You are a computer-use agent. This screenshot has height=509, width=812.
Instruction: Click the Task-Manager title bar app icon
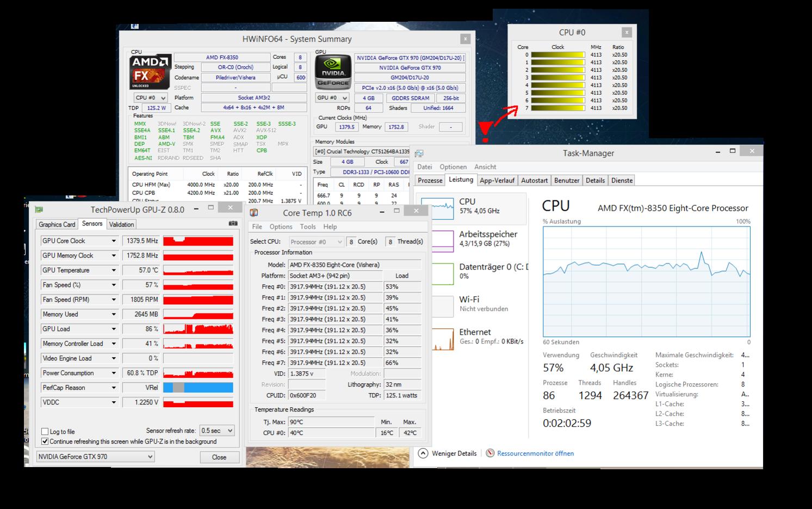coord(419,154)
